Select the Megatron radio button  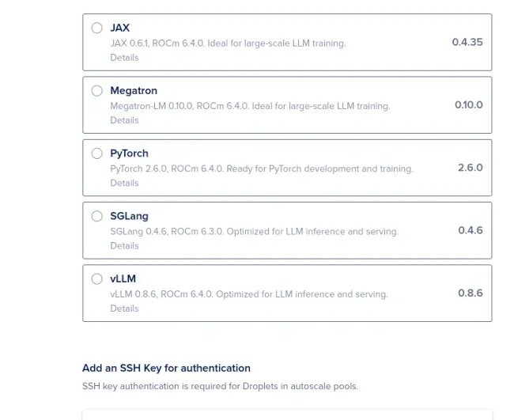(x=96, y=90)
